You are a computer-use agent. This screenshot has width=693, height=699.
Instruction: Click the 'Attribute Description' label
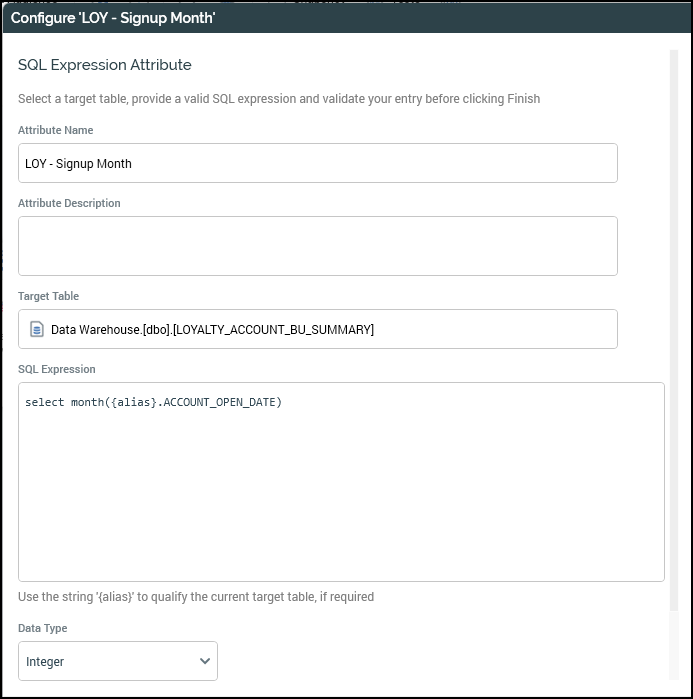(x=69, y=203)
